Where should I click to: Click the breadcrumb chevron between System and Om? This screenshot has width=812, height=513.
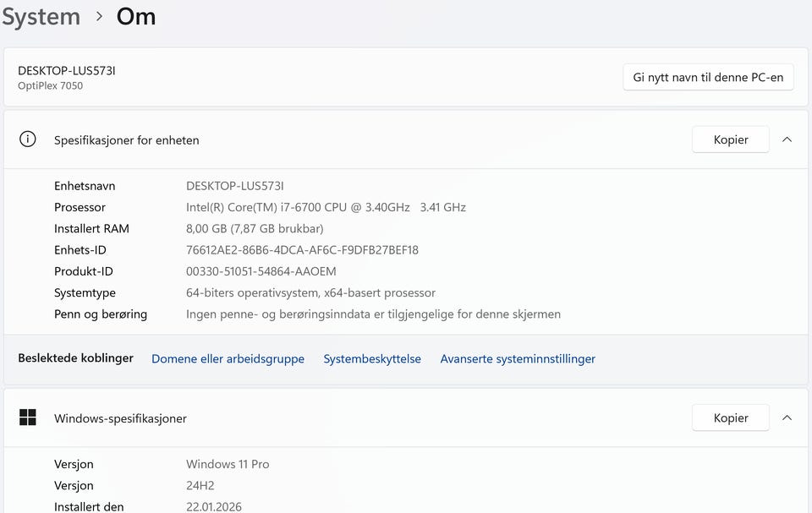click(x=99, y=17)
